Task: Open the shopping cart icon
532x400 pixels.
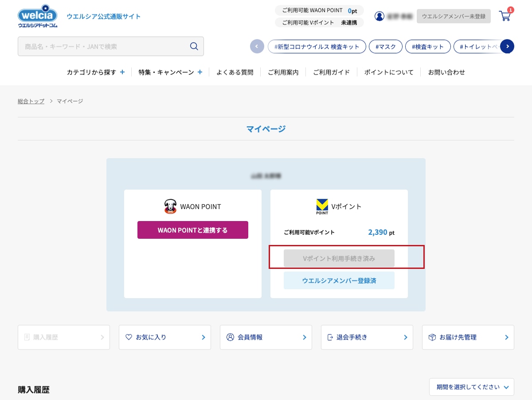Action: pos(505,16)
